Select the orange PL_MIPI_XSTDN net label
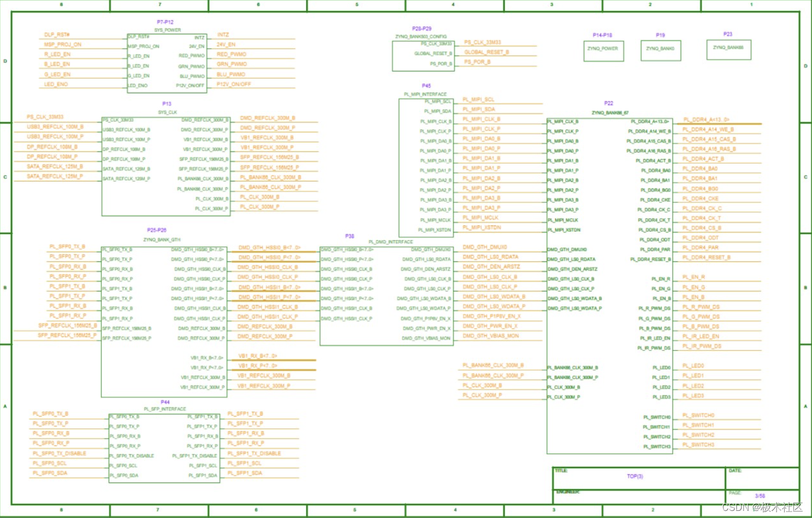Image resolution: width=812 pixels, height=518 pixels. point(482,227)
